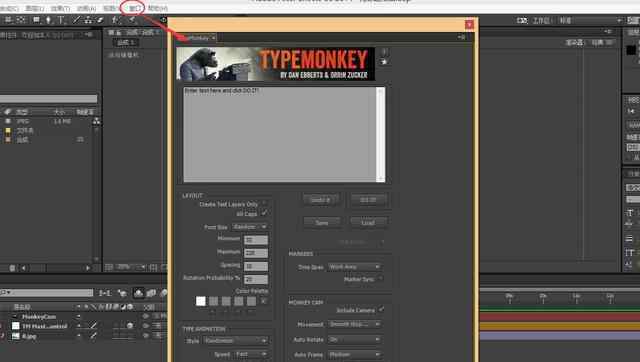
Task: Enable Create Text Layers Only checkbox
Action: [264, 203]
